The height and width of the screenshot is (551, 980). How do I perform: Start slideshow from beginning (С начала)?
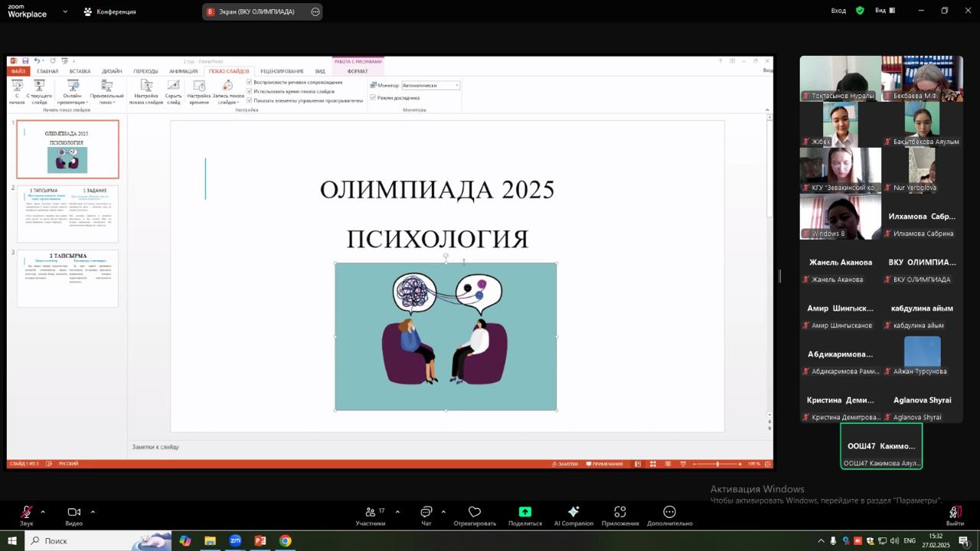click(x=17, y=91)
